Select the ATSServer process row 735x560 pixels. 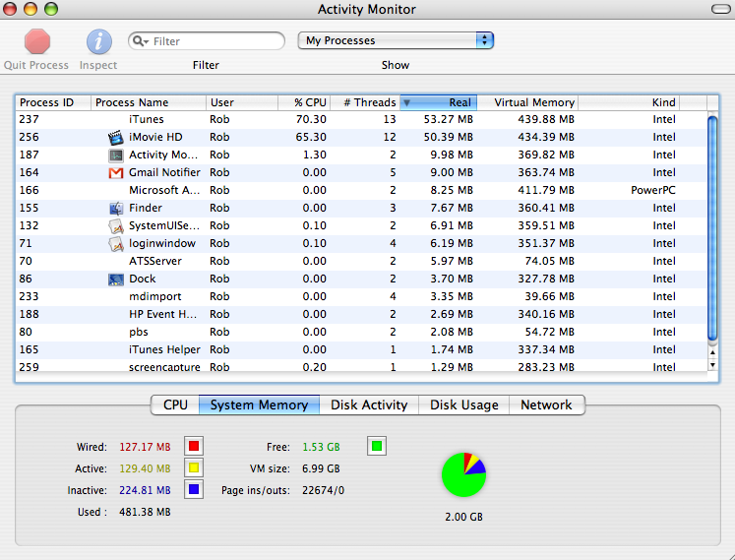(361, 261)
